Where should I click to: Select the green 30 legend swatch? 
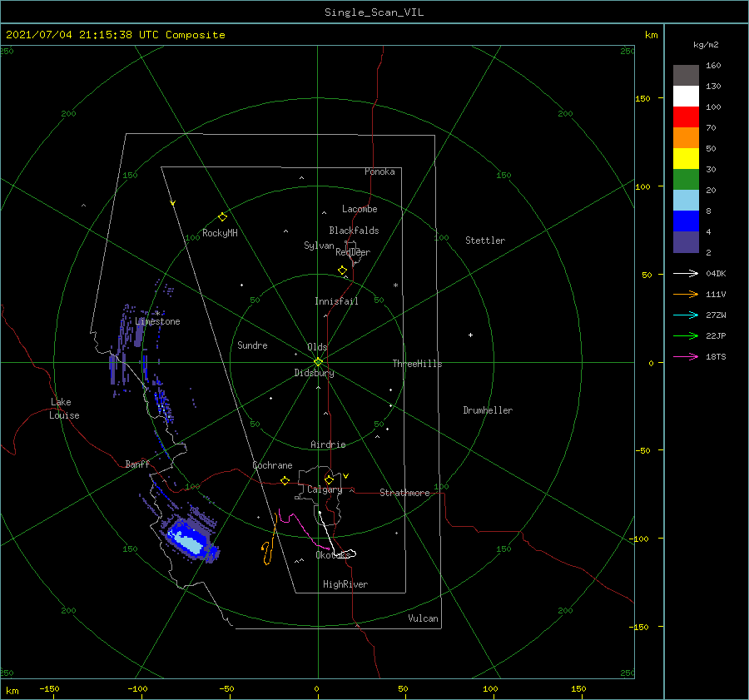coord(686,179)
